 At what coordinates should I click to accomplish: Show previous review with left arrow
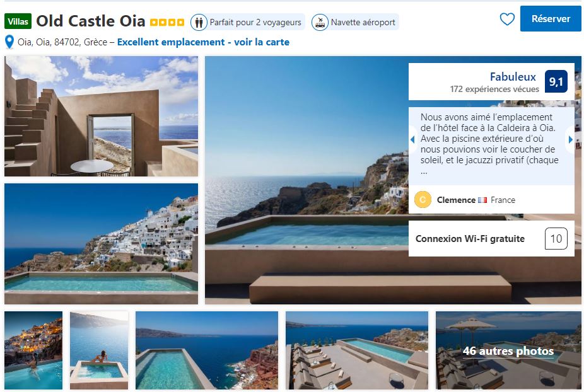click(412, 139)
